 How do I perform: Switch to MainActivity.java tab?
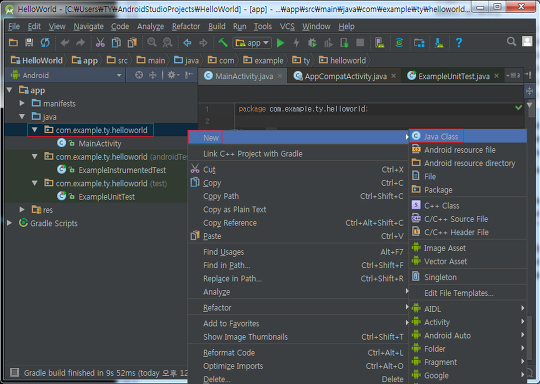pyautogui.click(x=244, y=76)
